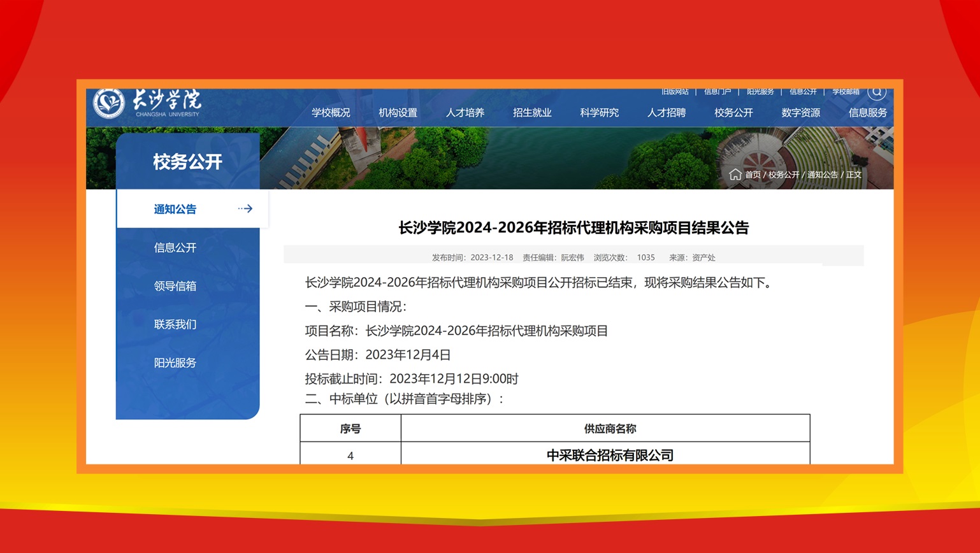Open the 招生就业 navigation menu
Screen dimensions: 980x553
(532, 113)
